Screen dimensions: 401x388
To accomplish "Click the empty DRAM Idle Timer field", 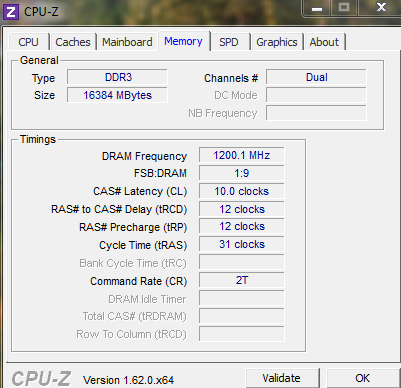I will pos(242,298).
